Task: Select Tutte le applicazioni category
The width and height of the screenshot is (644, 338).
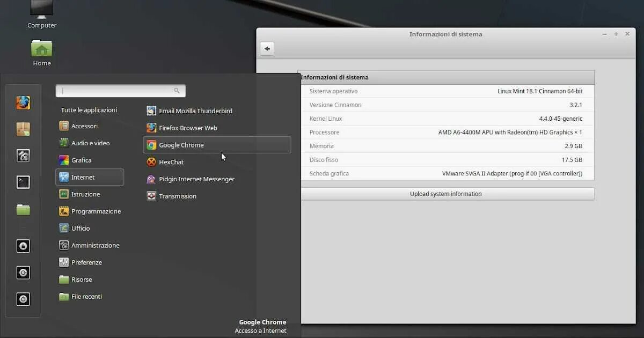Action: (x=89, y=110)
